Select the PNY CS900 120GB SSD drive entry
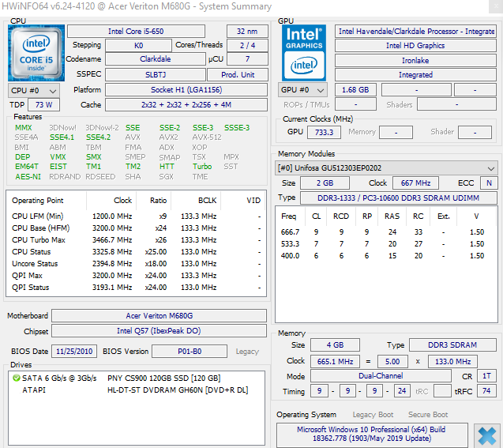This screenshot has width=503, height=448. point(137,378)
